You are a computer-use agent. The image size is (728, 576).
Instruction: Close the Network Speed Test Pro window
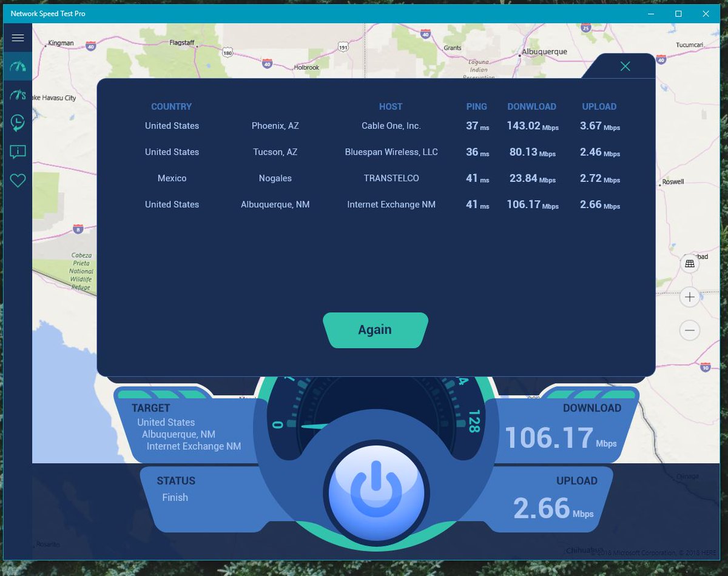pyautogui.click(x=707, y=13)
